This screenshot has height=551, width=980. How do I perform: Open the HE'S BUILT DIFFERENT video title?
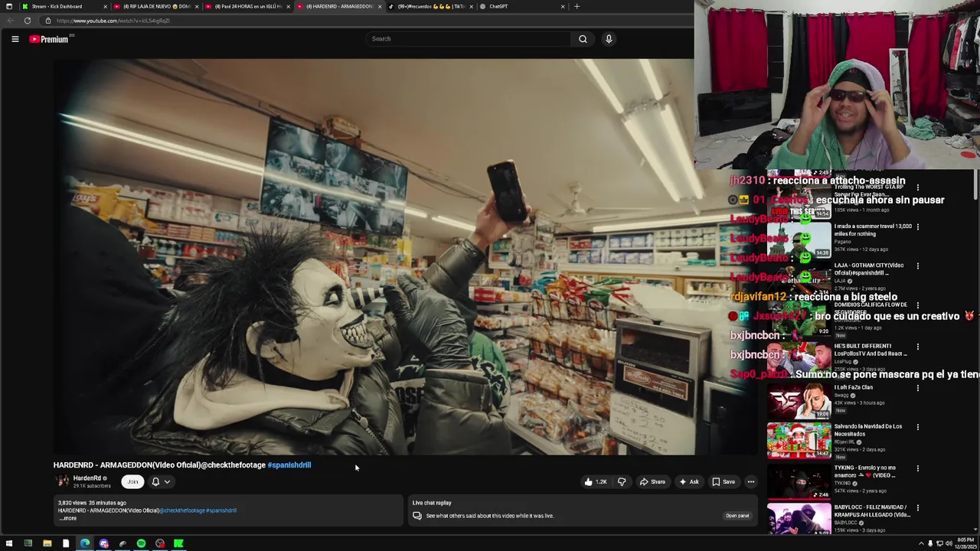click(x=871, y=350)
